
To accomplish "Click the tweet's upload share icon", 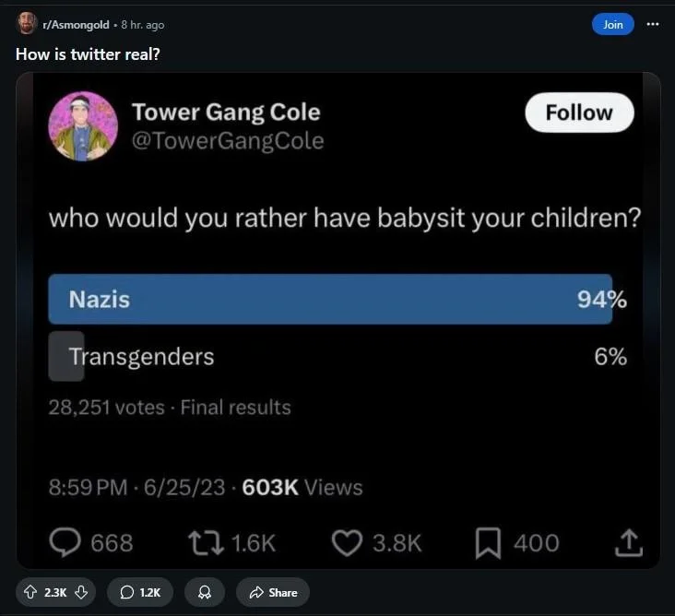I will point(628,542).
